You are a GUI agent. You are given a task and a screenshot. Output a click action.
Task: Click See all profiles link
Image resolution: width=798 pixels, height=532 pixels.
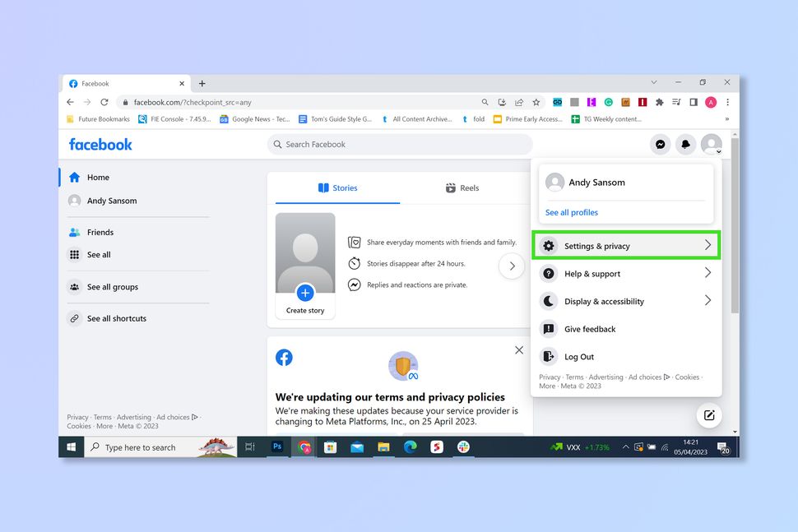[572, 213]
